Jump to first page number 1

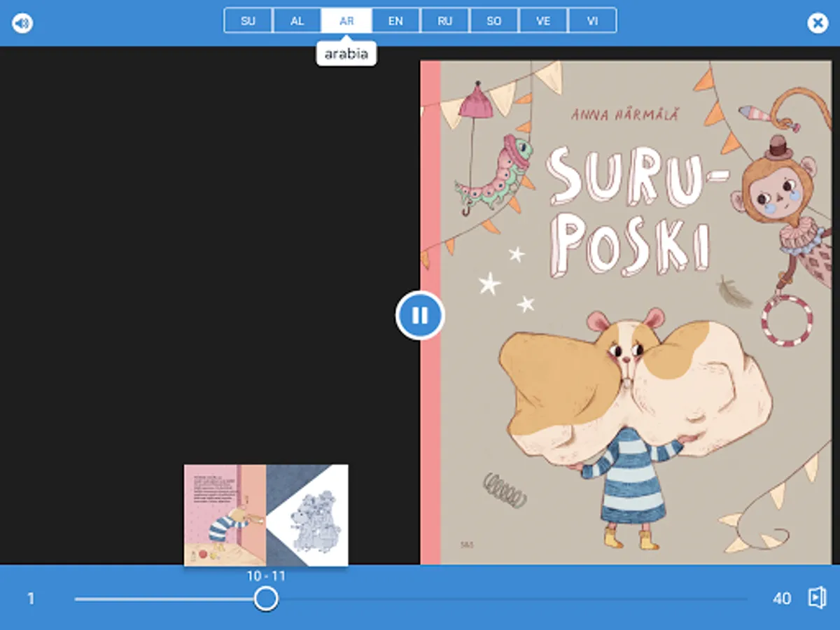pyautogui.click(x=30, y=598)
